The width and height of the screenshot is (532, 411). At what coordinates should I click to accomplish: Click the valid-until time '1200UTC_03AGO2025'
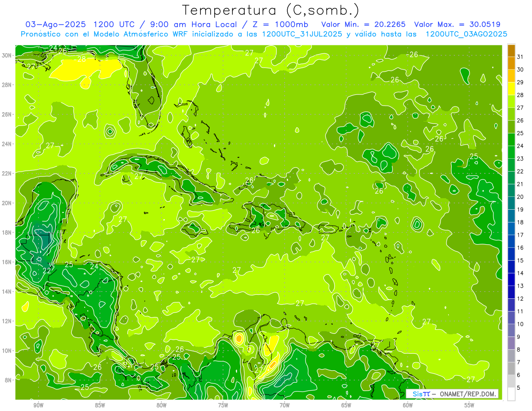click(466, 34)
